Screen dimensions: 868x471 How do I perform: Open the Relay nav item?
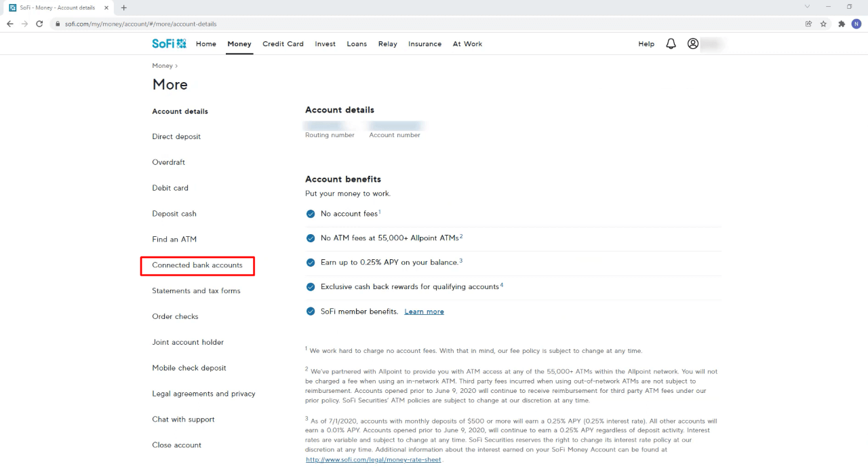(x=388, y=43)
